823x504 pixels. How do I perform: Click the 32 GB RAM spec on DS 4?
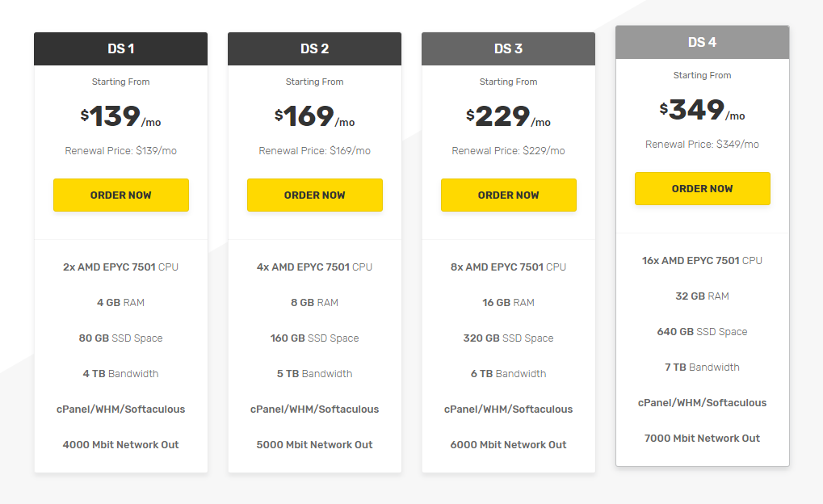702,296
